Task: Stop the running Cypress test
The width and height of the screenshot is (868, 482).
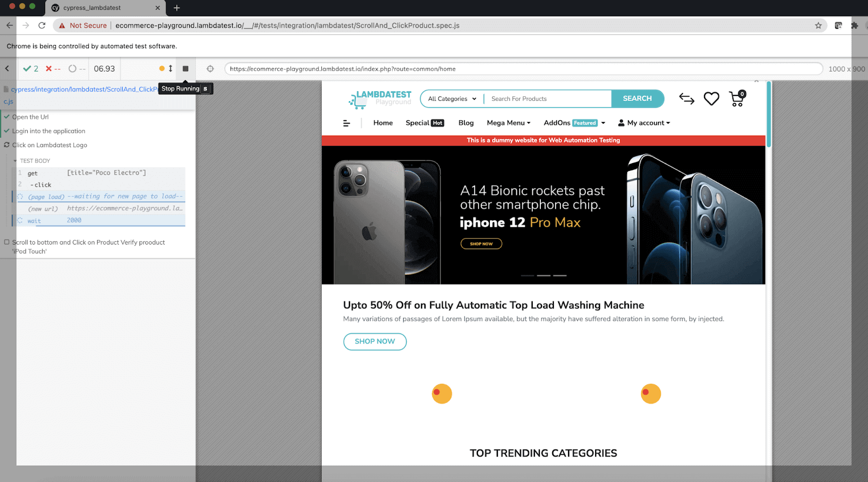Action: 186,69
